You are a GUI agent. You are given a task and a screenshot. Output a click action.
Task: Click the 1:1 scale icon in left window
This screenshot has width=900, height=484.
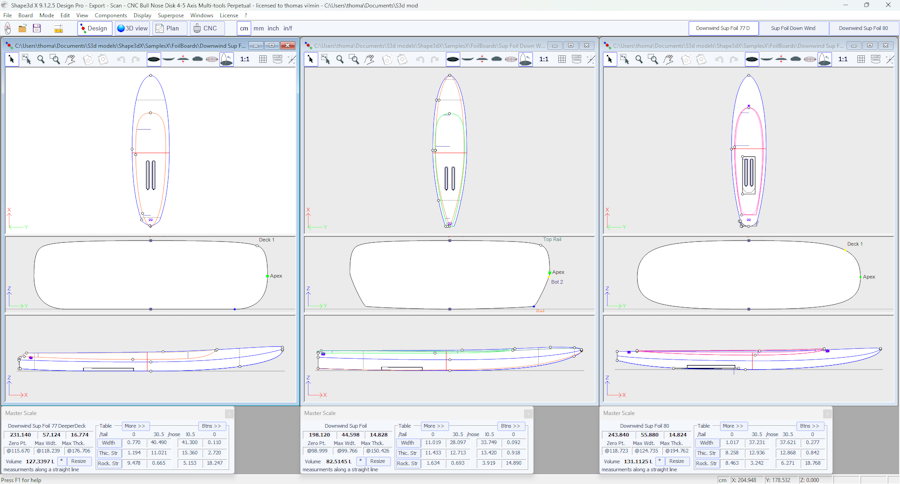[x=245, y=60]
